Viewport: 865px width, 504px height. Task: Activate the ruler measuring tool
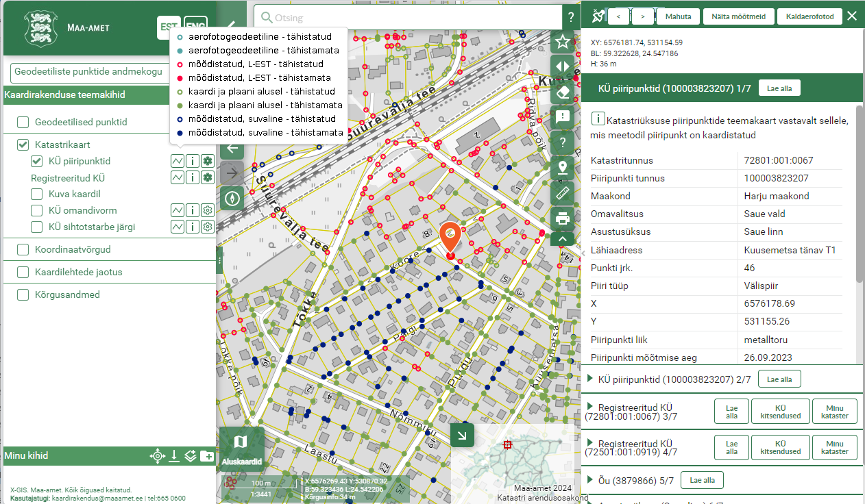(563, 193)
